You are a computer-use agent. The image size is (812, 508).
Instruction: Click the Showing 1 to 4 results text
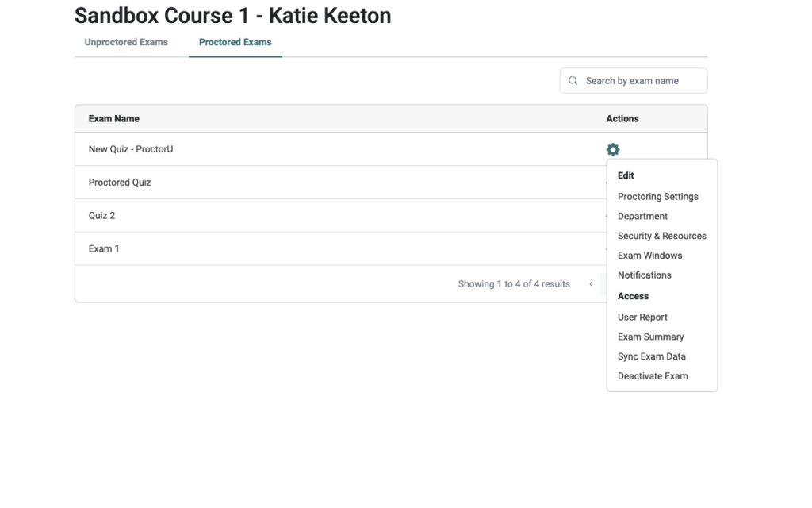[514, 284]
